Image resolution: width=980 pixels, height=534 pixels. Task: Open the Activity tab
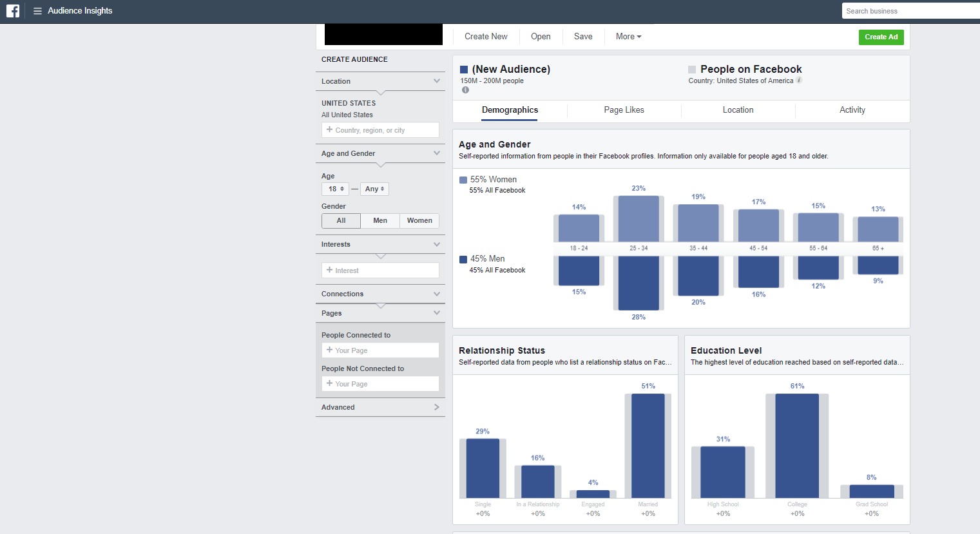852,110
